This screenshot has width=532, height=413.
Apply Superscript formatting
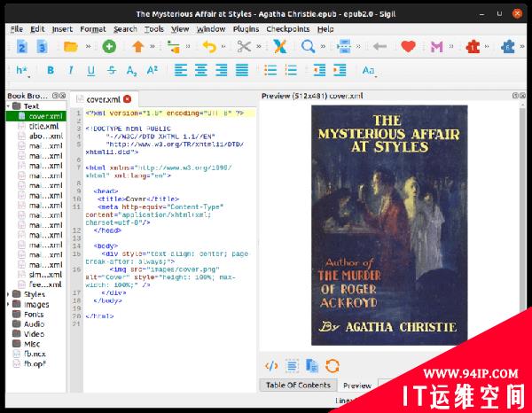coord(152,70)
